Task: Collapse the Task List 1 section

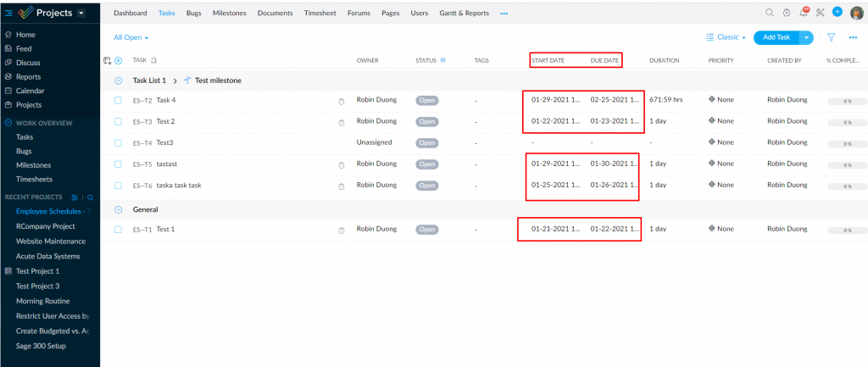Action: click(x=118, y=81)
